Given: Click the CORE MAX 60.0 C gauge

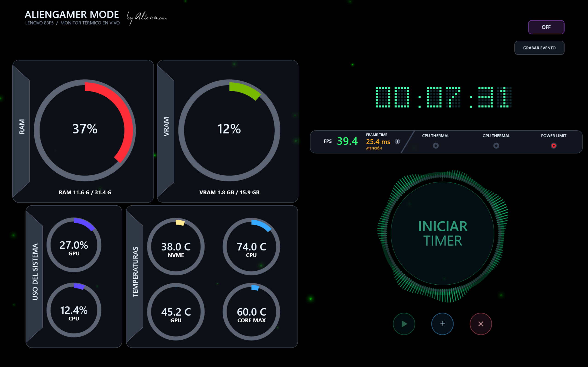Looking at the screenshot, I should tap(251, 312).
